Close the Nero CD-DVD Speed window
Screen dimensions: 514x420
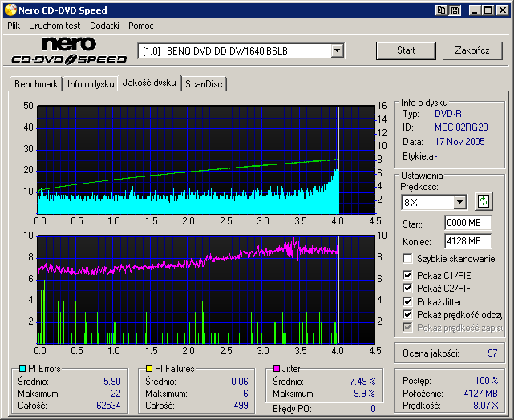(x=503, y=10)
